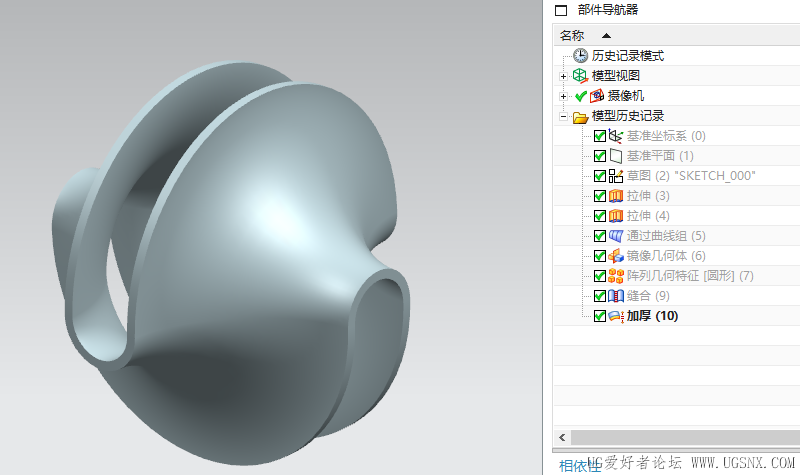Click the 摄像机 camera icon
Image resolution: width=800 pixels, height=475 pixels.
point(597,96)
